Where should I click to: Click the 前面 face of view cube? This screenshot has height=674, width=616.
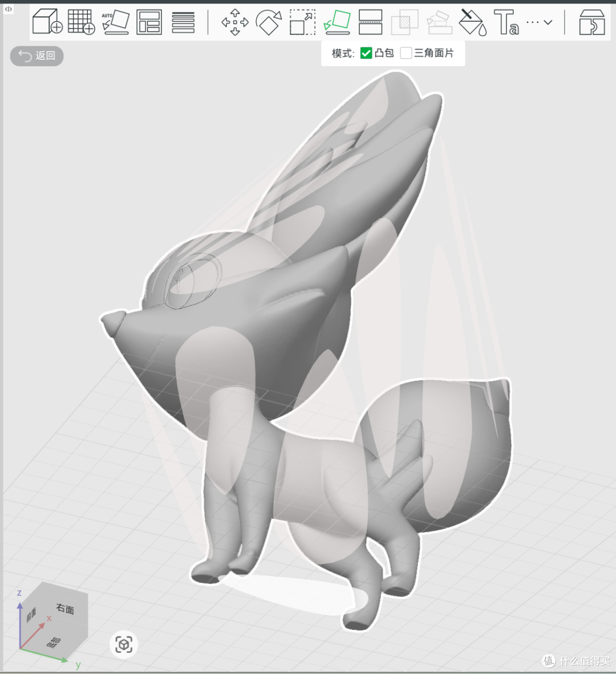[x=31, y=615]
